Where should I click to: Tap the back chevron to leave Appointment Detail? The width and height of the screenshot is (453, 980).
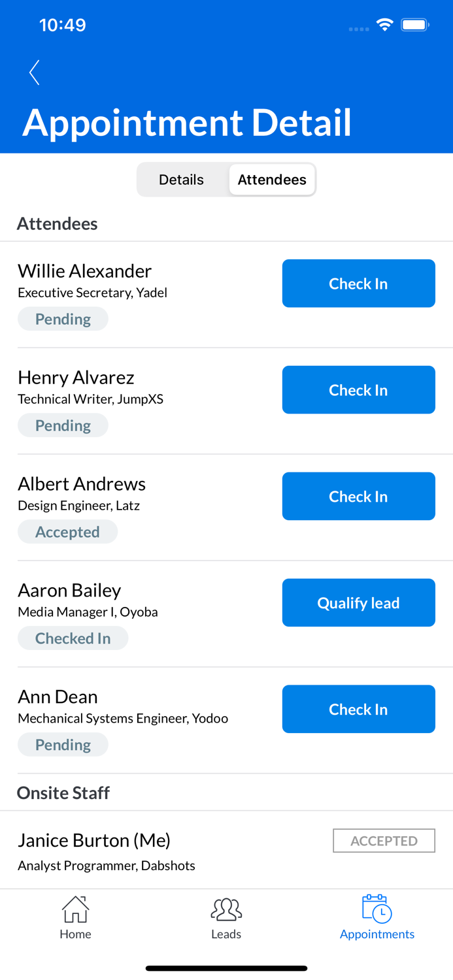point(33,73)
